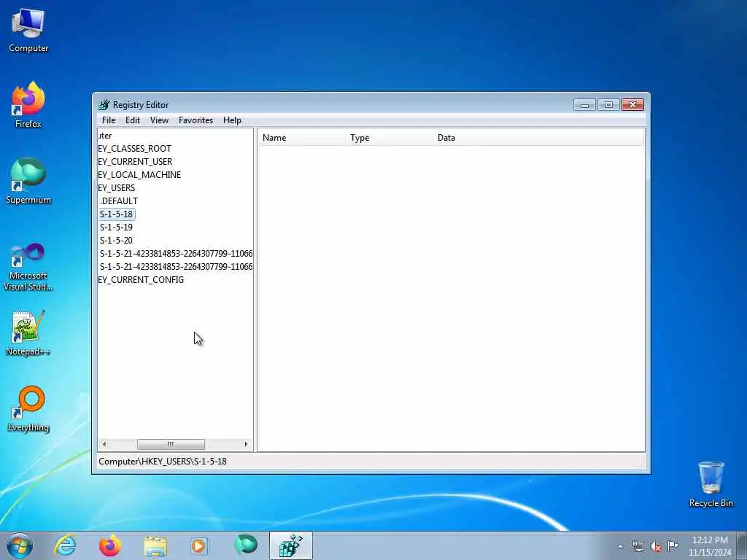
Task: Select the S-1-5-18 key
Action: pyautogui.click(x=117, y=214)
